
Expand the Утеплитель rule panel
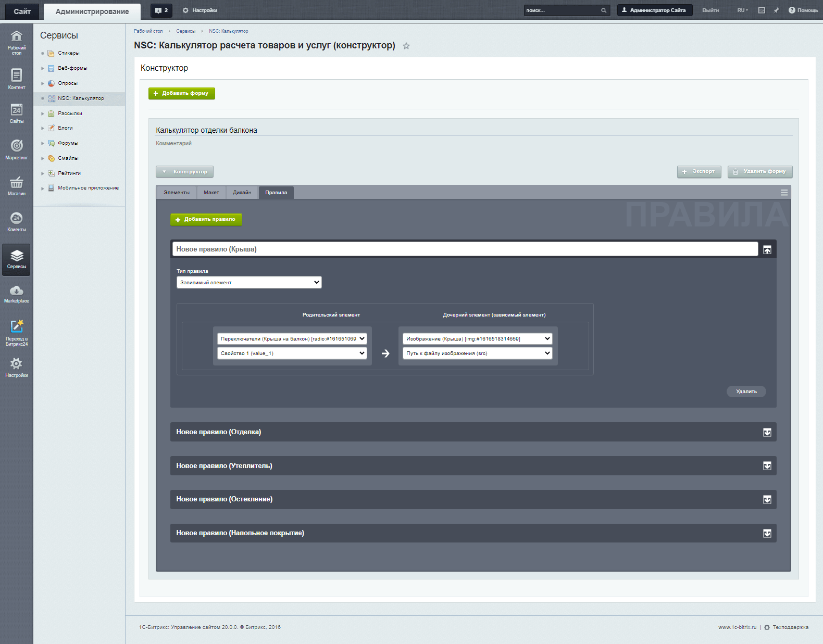point(767,466)
